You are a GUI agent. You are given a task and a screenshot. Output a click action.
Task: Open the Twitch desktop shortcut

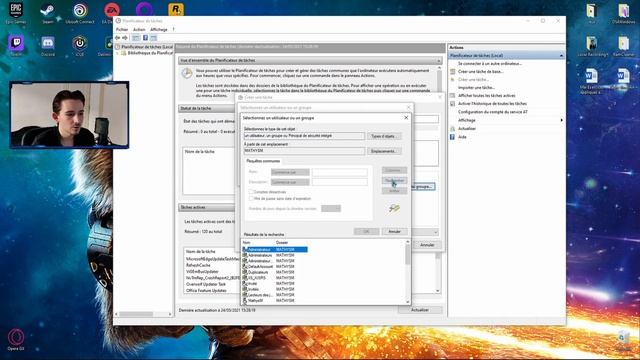(x=16, y=44)
